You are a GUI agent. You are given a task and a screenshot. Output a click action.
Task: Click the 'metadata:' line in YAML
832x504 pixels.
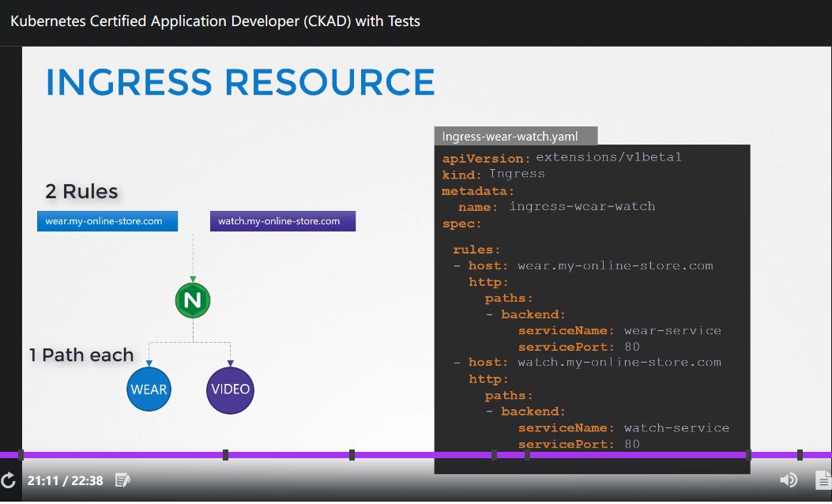478,191
